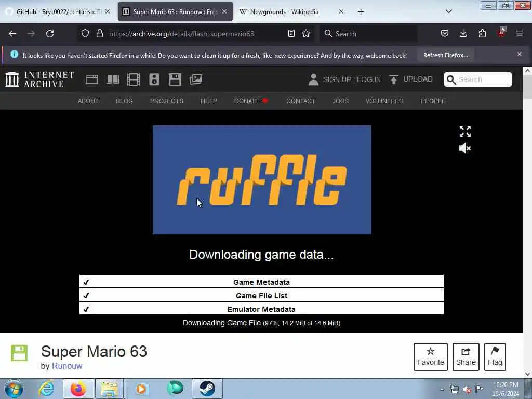Click the Firefox Search box
Image resolution: width=532 pixels, height=399 pixels.
tap(368, 34)
